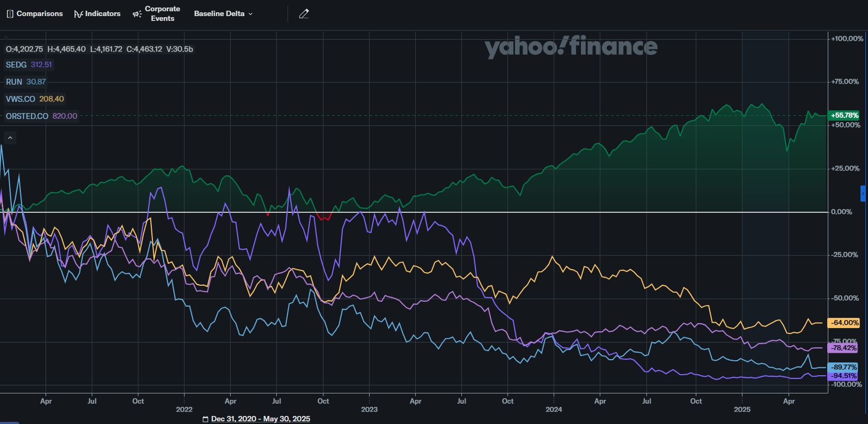Expand the blue side panel arrow
Viewport: 868px width, 424px height.
pos(863,194)
